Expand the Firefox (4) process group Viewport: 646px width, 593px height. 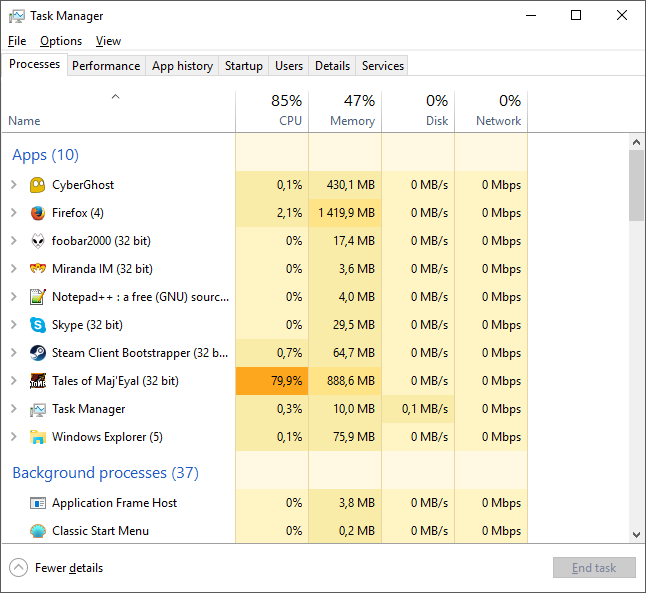tap(13, 213)
